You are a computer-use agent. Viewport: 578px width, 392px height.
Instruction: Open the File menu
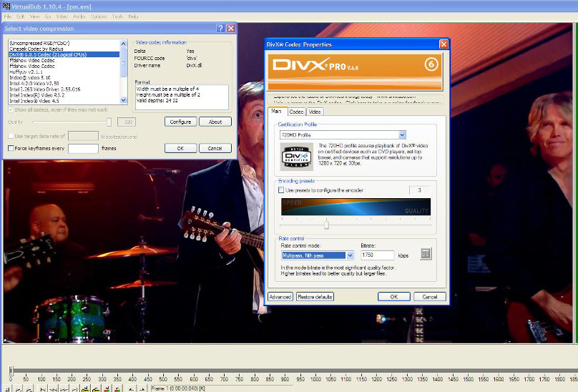(x=7, y=16)
